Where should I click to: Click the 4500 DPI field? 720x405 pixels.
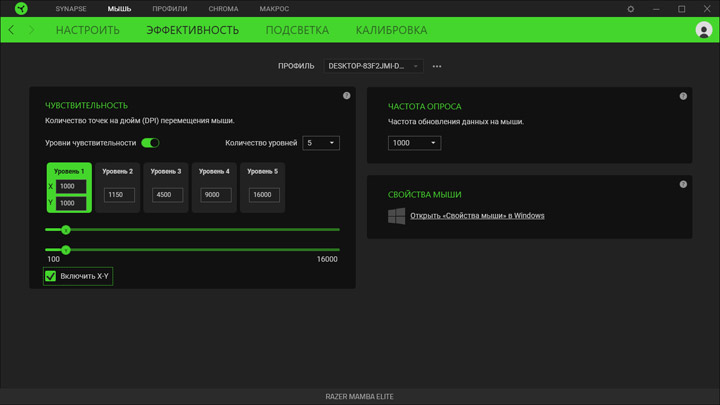[x=168, y=195]
